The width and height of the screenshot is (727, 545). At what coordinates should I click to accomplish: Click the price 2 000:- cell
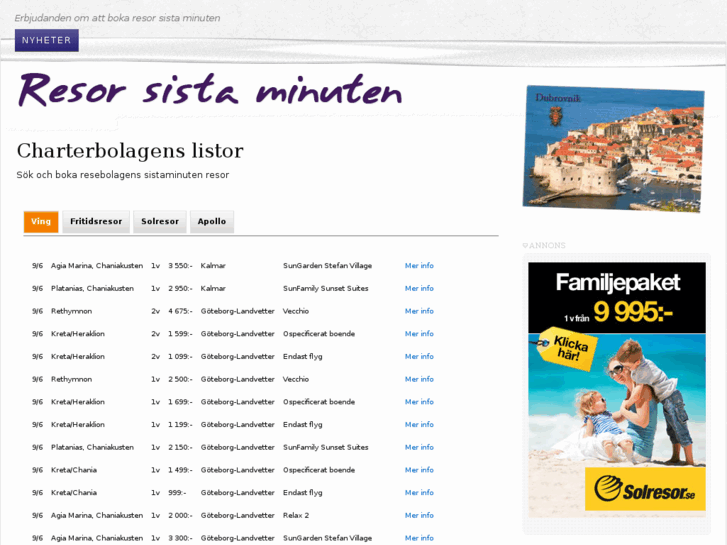click(x=180, y=515)
